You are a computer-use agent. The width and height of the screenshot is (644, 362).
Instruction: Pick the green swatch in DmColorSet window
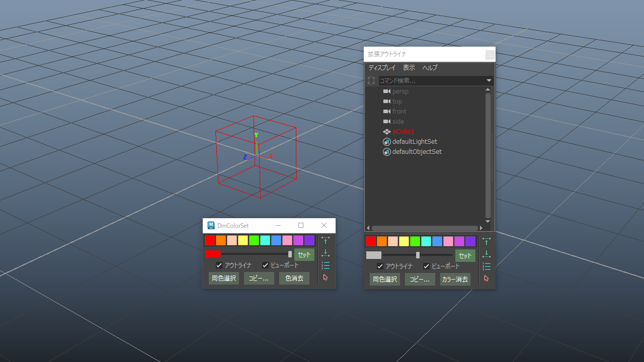254,240
